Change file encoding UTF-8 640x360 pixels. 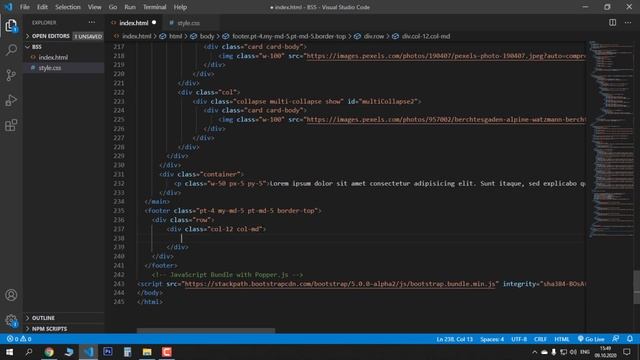coord(519,339)
